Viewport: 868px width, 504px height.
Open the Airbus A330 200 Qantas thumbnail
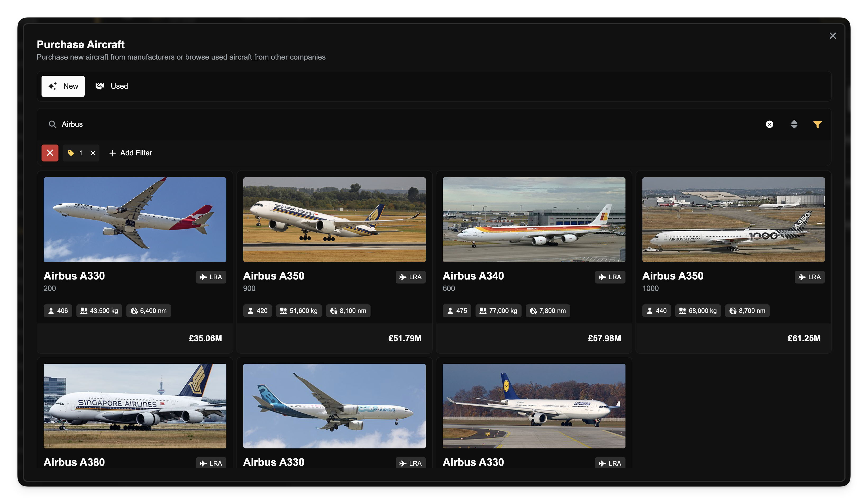[135, 220]
